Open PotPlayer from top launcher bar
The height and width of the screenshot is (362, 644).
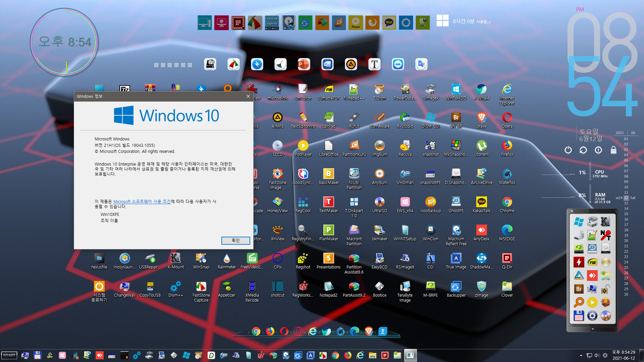[356, 23]
